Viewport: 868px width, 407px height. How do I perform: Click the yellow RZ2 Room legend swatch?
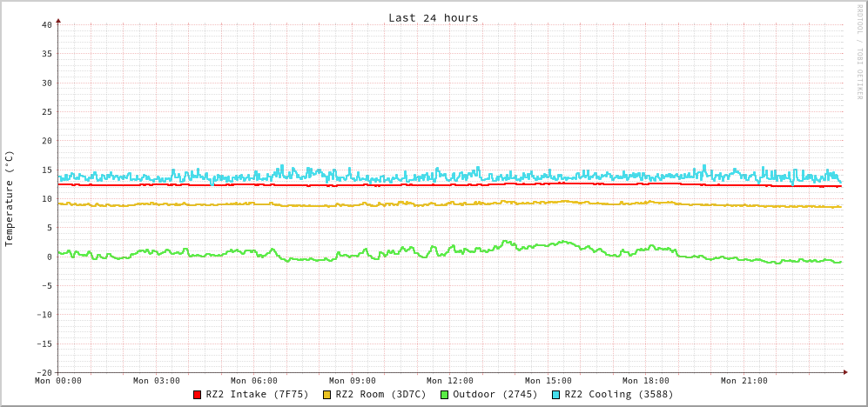click(327, 395)
